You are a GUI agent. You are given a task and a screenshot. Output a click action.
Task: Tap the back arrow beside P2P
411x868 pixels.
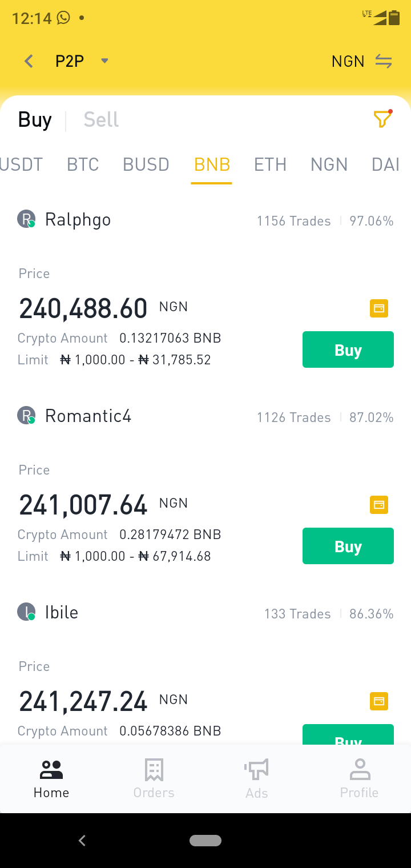29,61
